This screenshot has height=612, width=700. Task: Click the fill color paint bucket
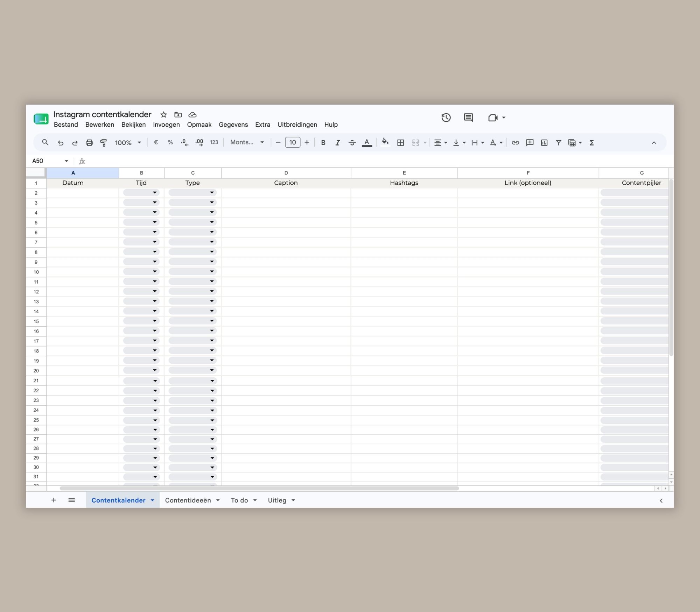click(x=385, y=142)
